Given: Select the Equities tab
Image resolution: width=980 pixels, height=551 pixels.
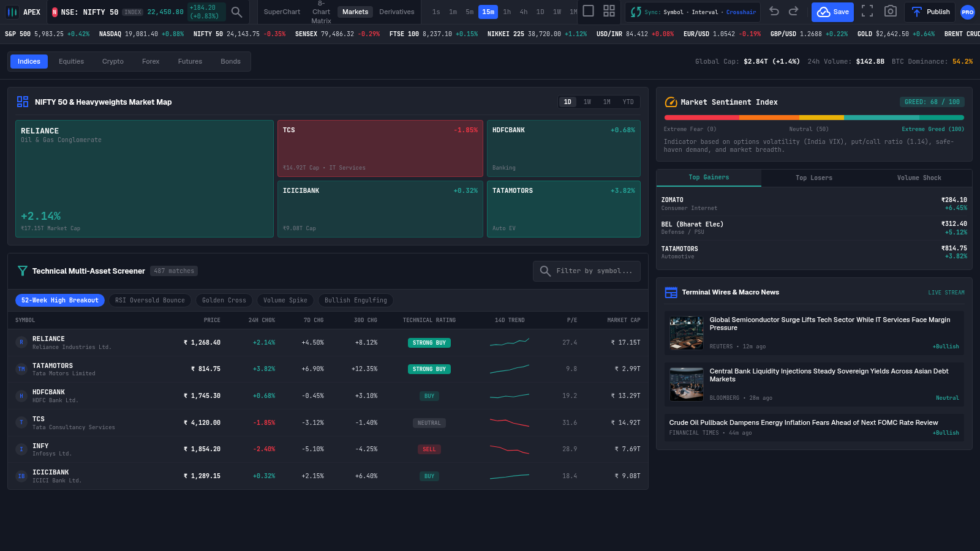Looking at the screenshot, I should pyautogui.click(x=71, y=61).
